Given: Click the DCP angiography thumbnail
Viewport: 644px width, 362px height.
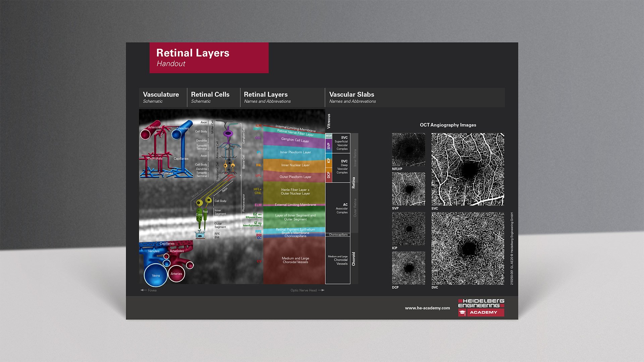Looking at the screenshot, I should pos(408,268).
